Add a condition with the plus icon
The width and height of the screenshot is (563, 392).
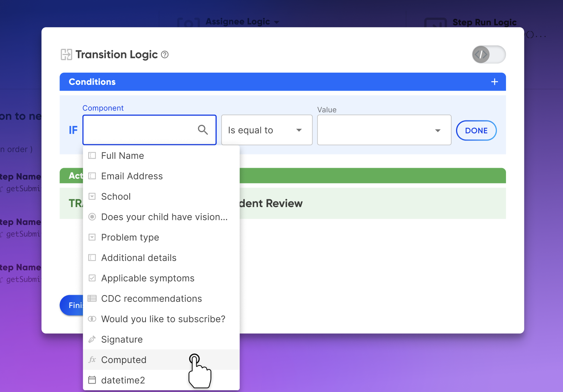pos(495,82)
